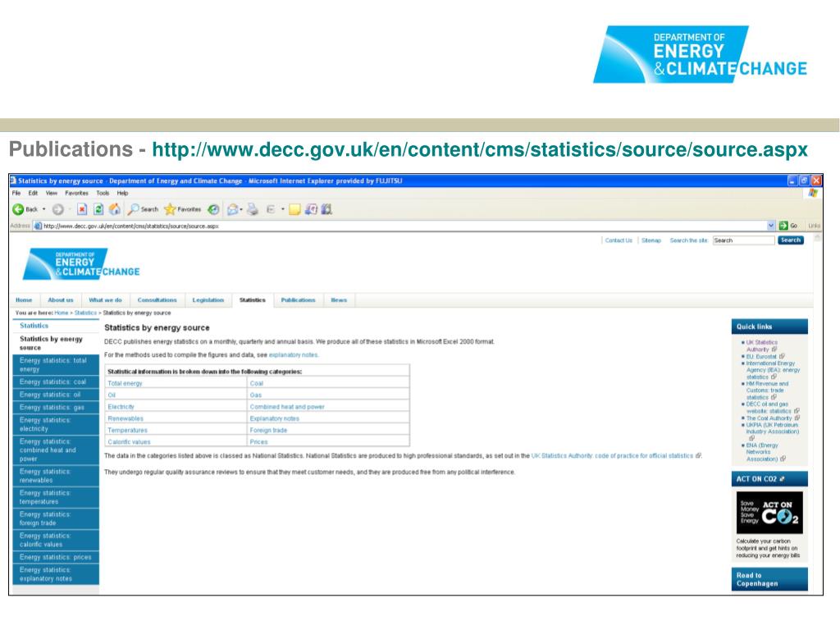Click the Research toolbar icon
Image resolution: width=840 pixels, height=630 pixels.
pyautogui.click(x=311, y=209)
